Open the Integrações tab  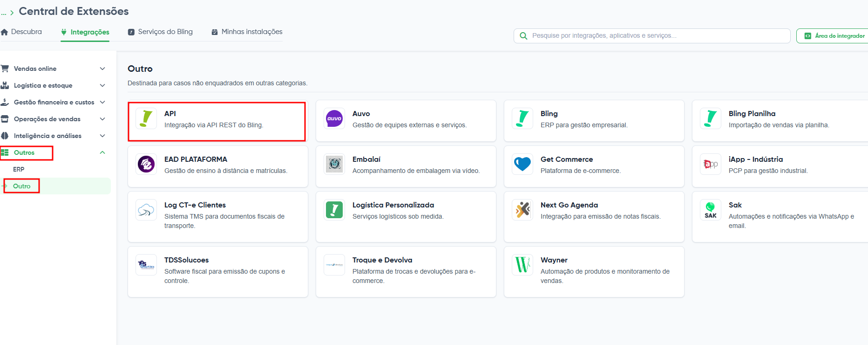(x=85, y=32)
